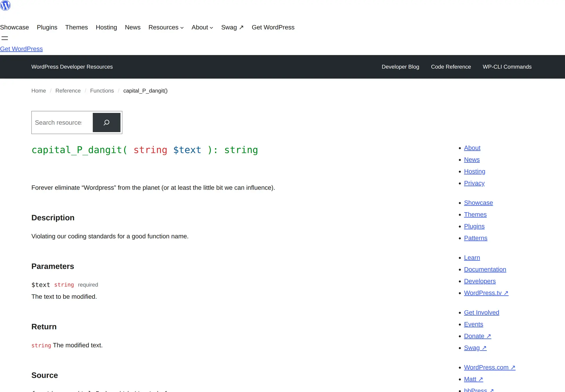
Task: Open the Matt external link
Action: coord(473,379)
